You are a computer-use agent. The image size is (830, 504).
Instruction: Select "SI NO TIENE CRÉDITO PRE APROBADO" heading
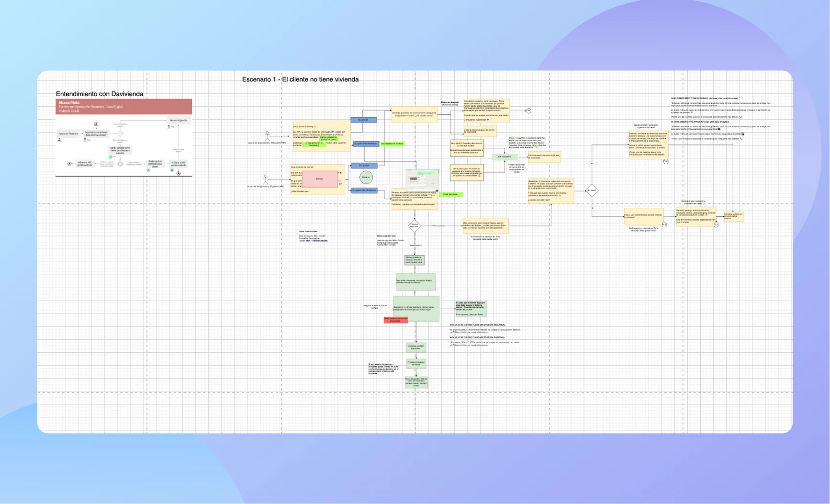click(704, 98)
